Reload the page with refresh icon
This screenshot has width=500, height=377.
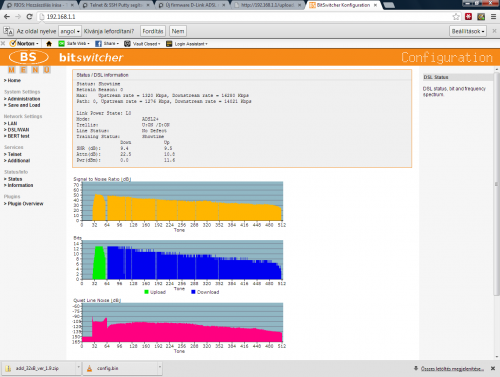coord(29,17)
